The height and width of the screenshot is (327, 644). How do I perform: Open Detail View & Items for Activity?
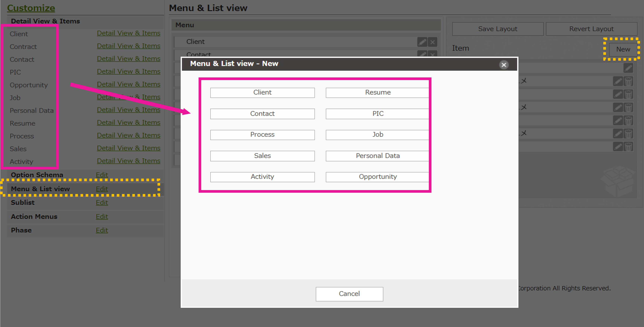[128, 161]
